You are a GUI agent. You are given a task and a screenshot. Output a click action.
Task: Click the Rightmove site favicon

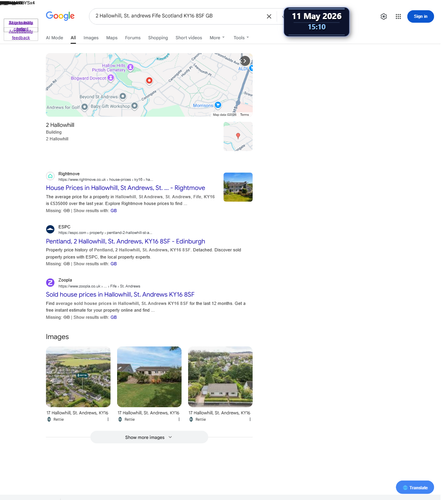coord(51,177)
